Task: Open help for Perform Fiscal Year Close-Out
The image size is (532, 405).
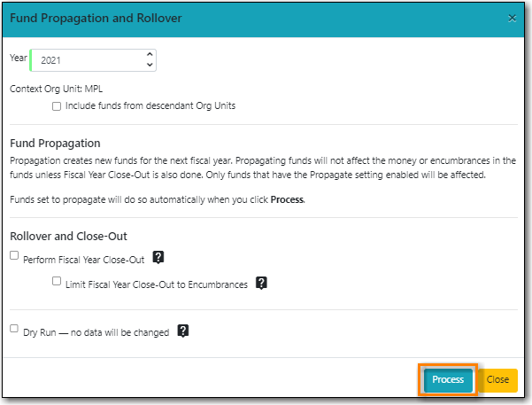Action: point(159,258)
